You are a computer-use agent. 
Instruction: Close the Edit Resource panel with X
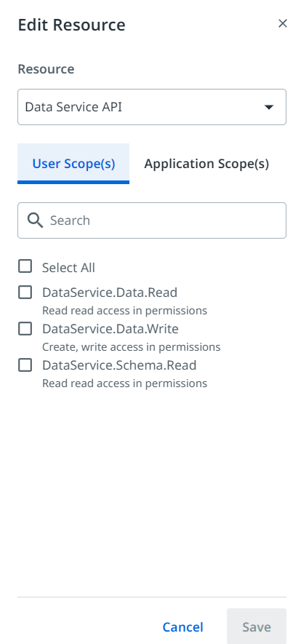click(x=283, y=24)
